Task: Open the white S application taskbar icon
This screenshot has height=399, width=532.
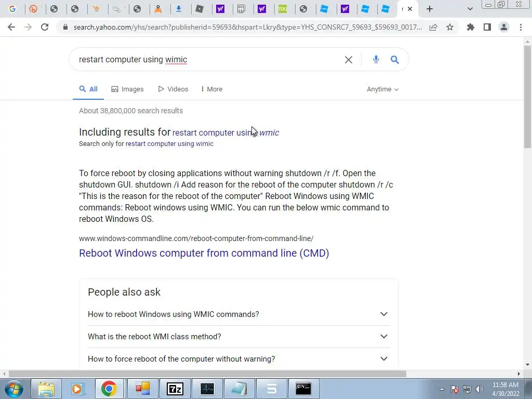Action: tap(271, 389)
